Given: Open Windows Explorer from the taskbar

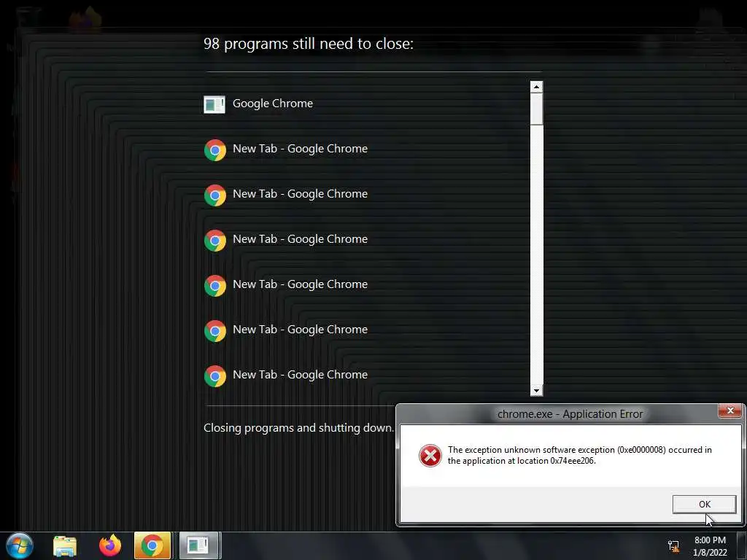Looking at the screenshot, I should coord(65,545).
